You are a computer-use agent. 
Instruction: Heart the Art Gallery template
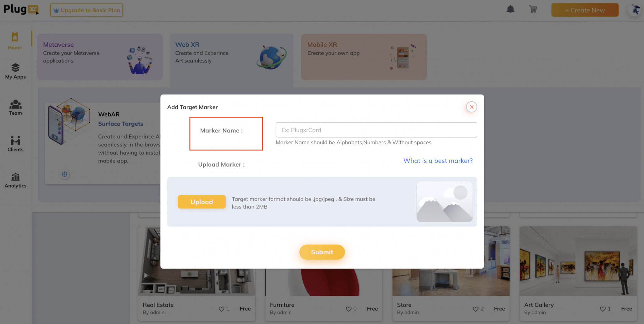(603, 309)
